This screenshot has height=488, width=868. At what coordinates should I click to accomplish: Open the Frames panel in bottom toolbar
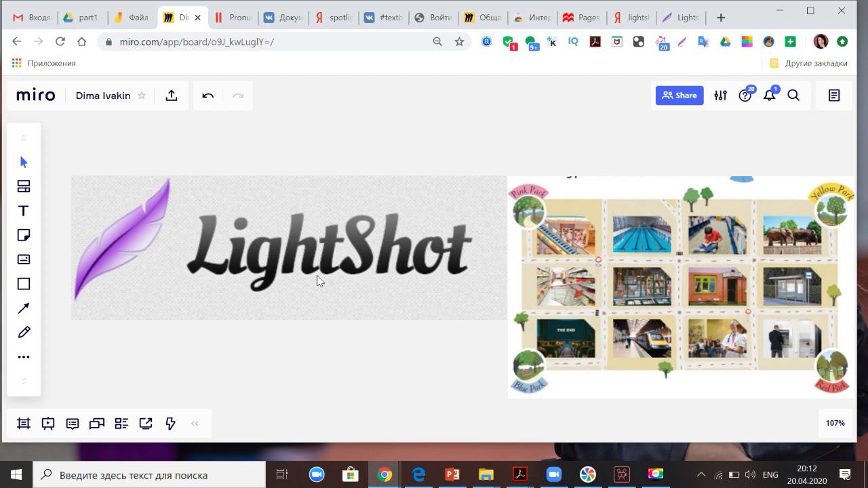coord(24,424)
